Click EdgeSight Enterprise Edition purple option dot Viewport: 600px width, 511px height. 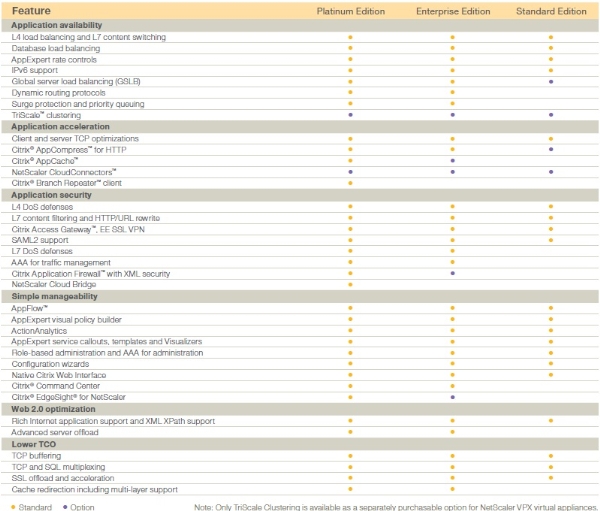click(453, 397)
